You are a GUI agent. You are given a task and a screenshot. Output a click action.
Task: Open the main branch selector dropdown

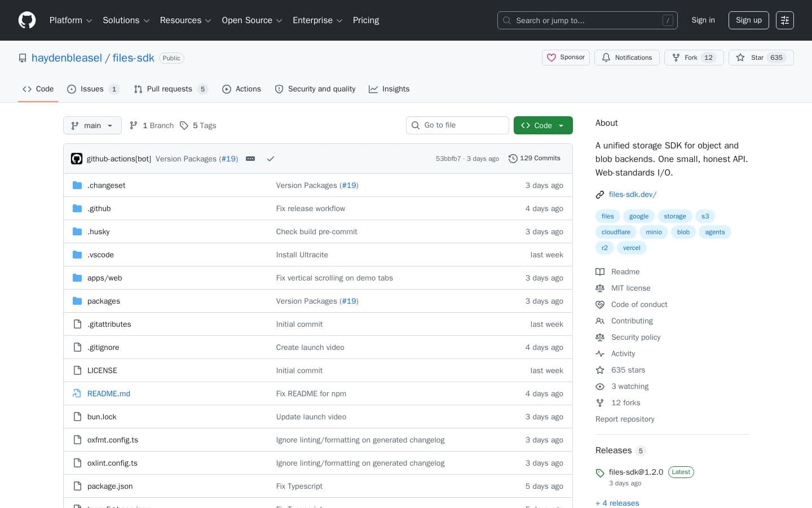[x=92, y=125]
